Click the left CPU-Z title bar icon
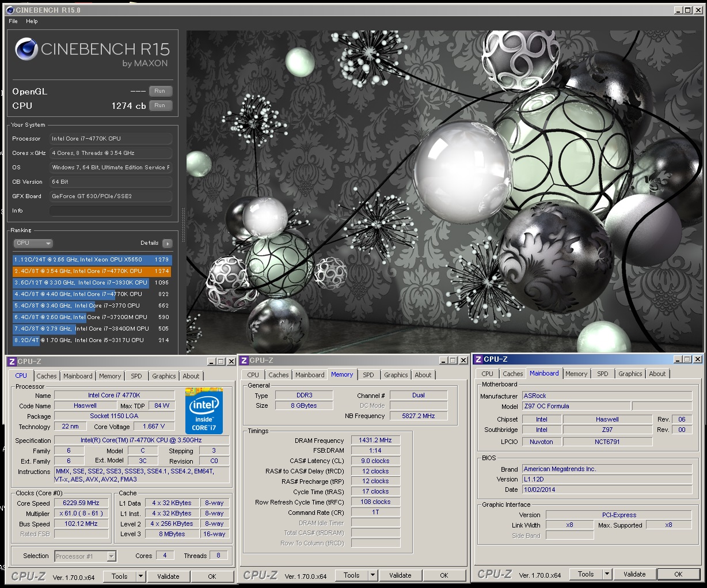The height and width of the screenshot is (588, 707). click(12, 362)
